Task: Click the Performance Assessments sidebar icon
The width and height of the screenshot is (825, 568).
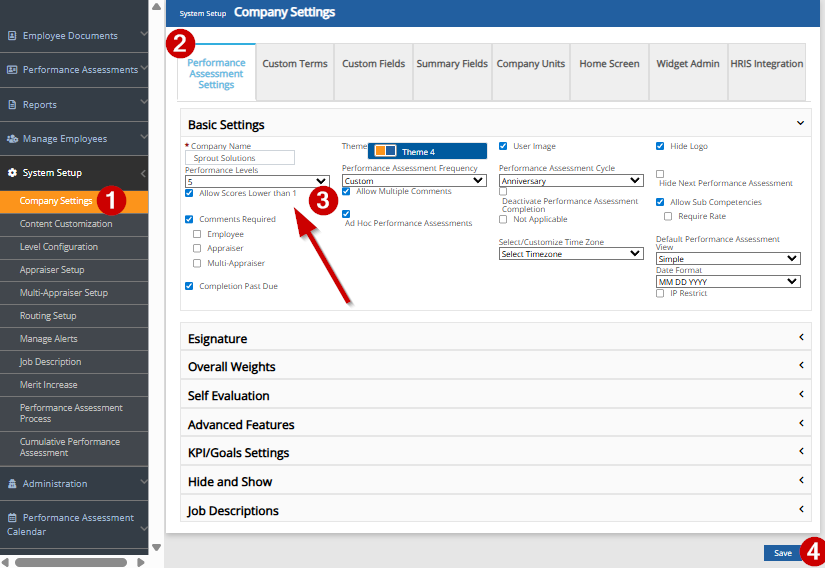Action: click(x=12, y=70)
